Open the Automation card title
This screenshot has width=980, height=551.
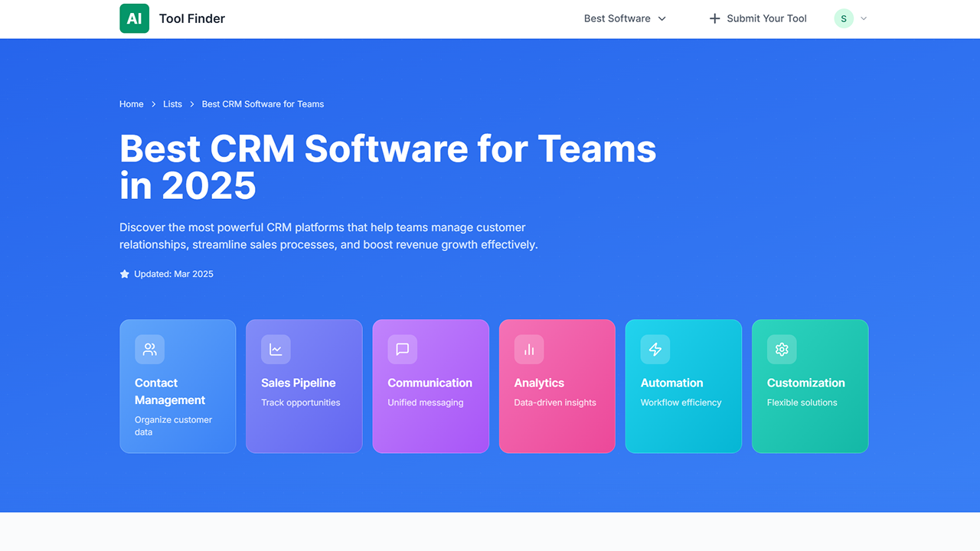(671, 383)
